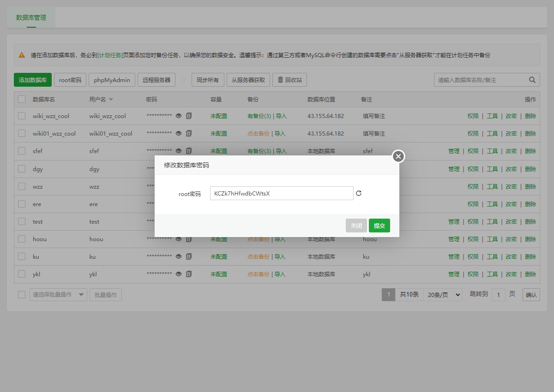
Task: Tick the checkbox for ykl database
Action: point(22,273)
